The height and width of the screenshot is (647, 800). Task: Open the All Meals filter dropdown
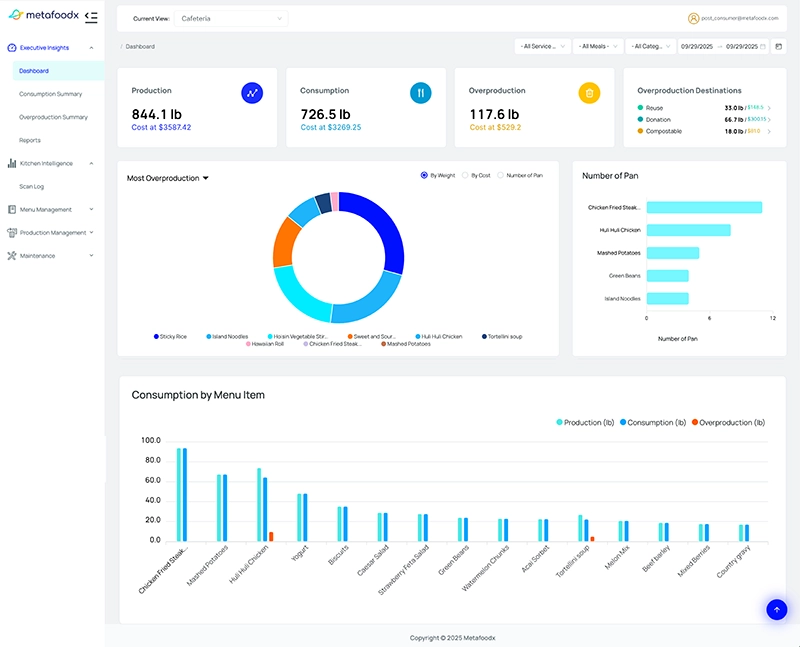click(x=598, y=46)
